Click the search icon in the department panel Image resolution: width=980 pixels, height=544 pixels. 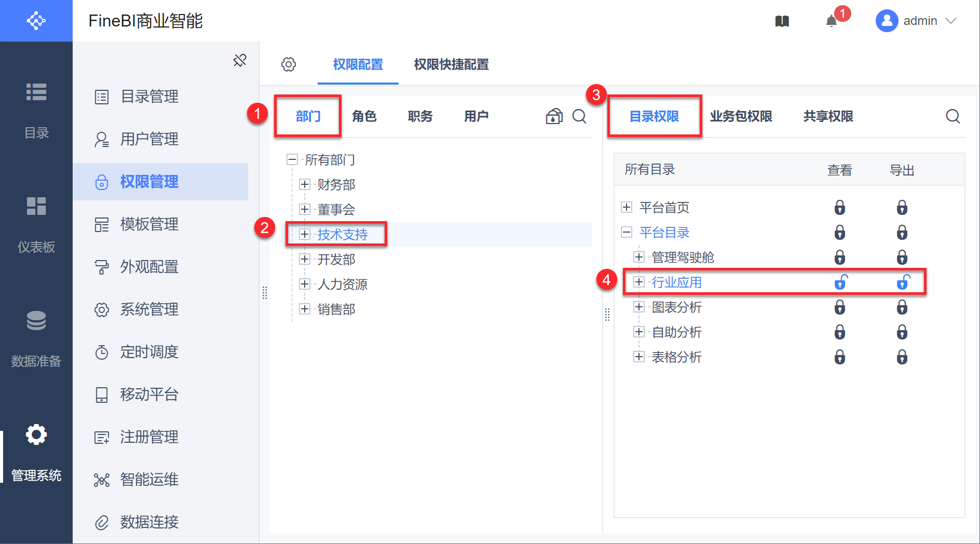(579, 116)
